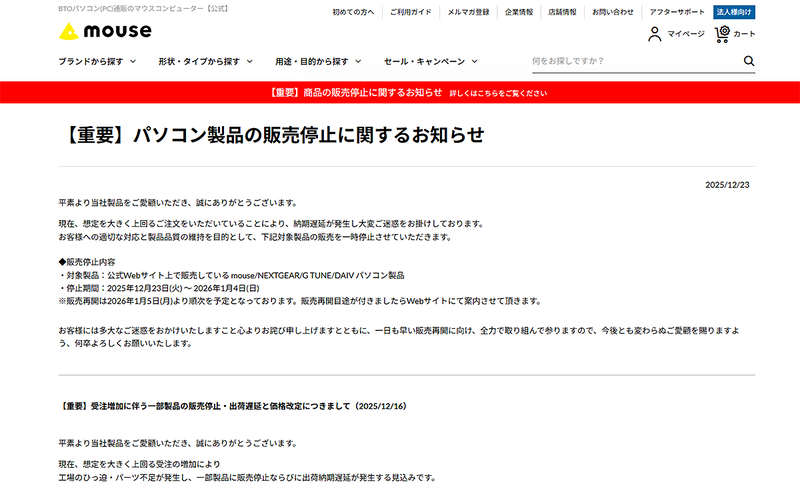Click the 法人様向け button
Viewport: 800px width, 491px height.
pos(734,12)
